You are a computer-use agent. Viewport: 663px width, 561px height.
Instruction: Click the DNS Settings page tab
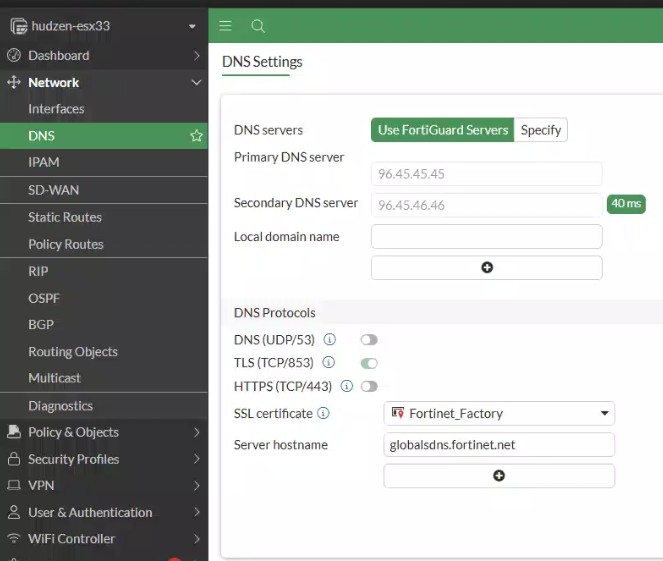click(x=262, y=62)
